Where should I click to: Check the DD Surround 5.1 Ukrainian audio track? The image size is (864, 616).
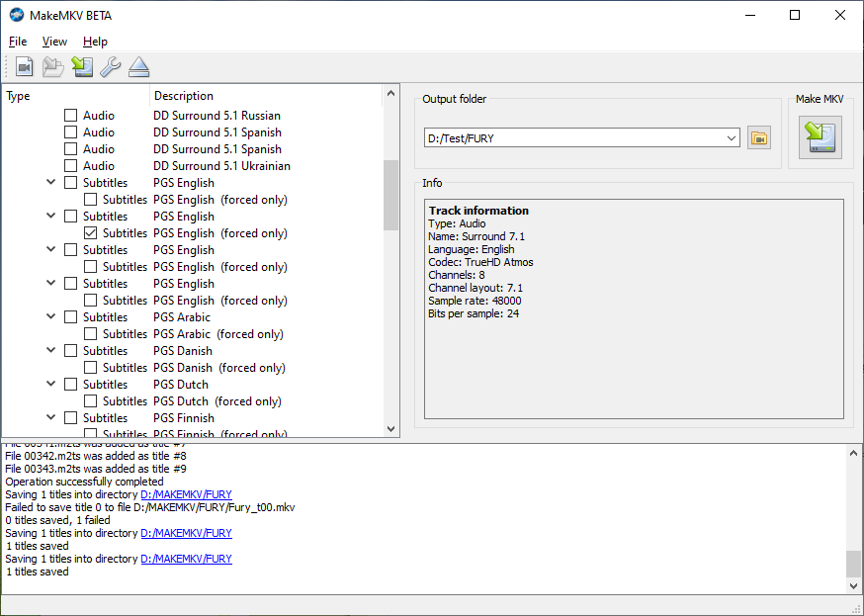[71, 166]
